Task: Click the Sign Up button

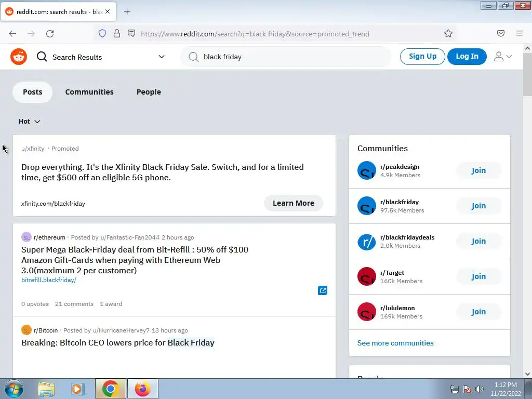Action: pos(422,56)
